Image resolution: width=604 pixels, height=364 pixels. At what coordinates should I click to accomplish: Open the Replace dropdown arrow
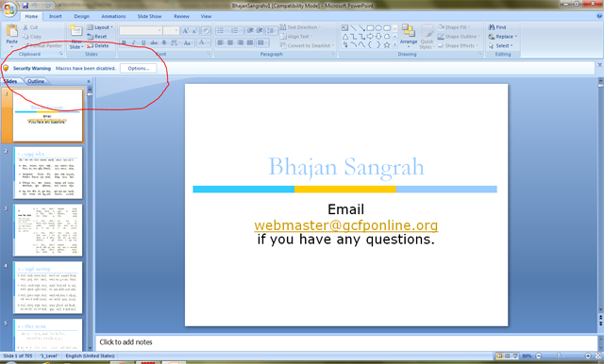click(x=516, y=37)
